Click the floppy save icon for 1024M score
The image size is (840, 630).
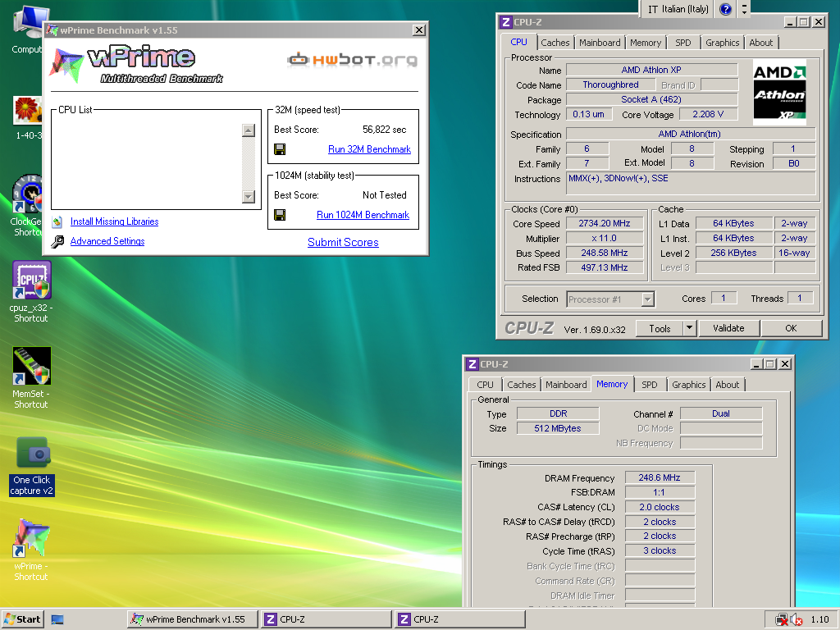pyautogui.click(x=280, y=215)
